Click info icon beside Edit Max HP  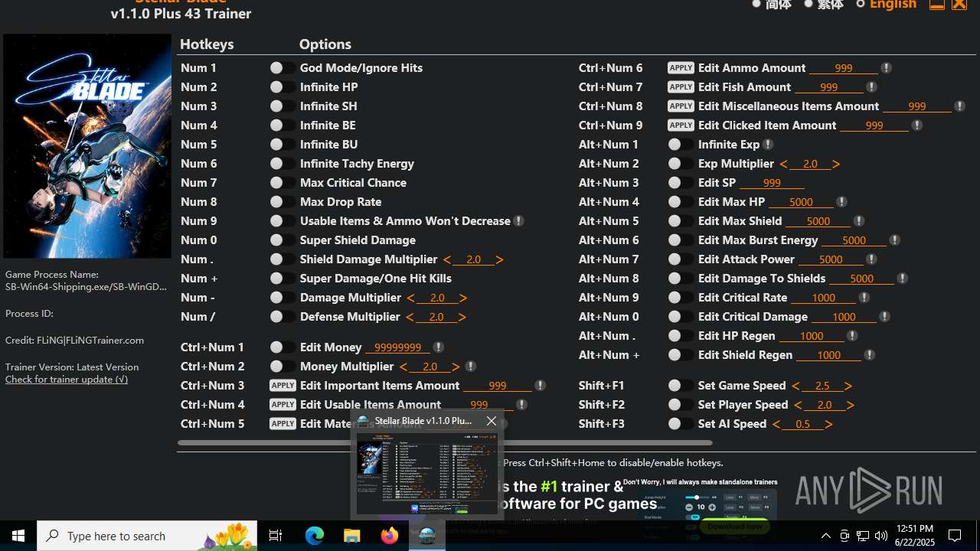point(841,202)
